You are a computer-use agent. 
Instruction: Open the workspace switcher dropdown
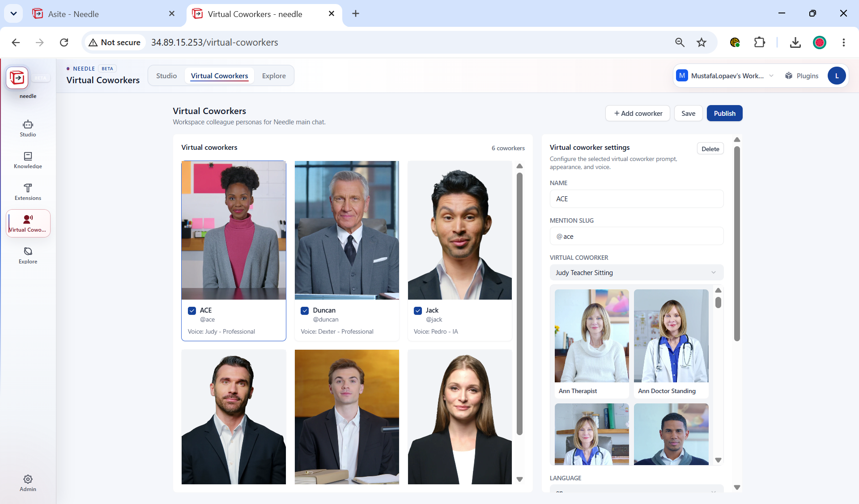[725, 76]
